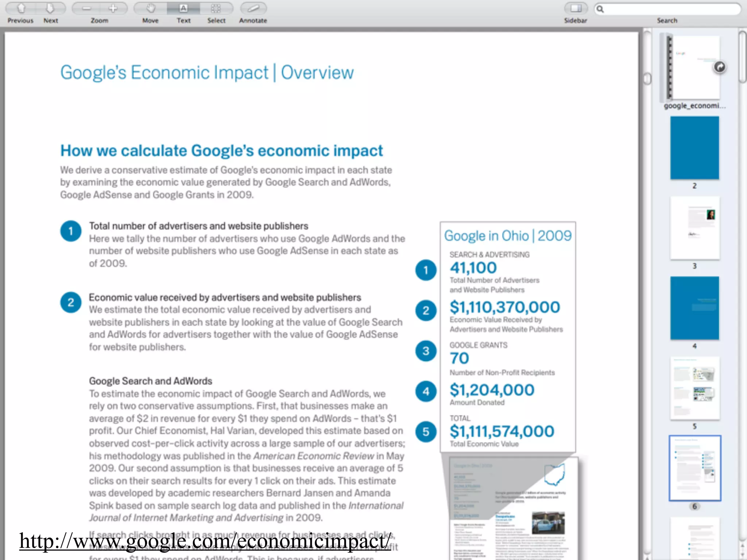Click the Search field
Image resolution: width=747 pixels, height=560 pixels.
pos(667,9)
